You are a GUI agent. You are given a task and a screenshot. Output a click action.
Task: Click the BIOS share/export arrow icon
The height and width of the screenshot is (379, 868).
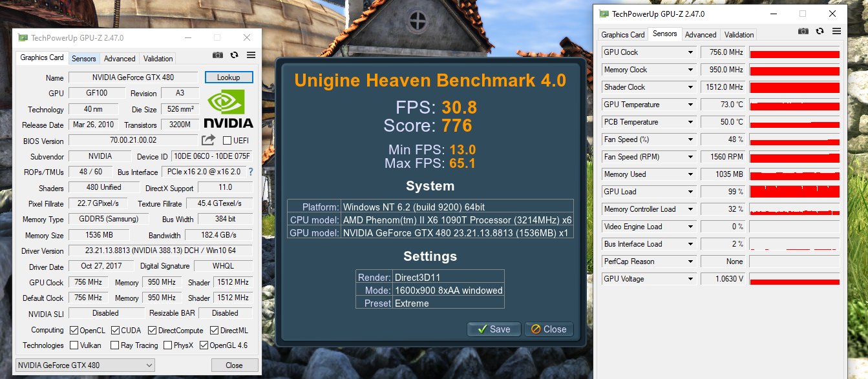click(208, 140)
